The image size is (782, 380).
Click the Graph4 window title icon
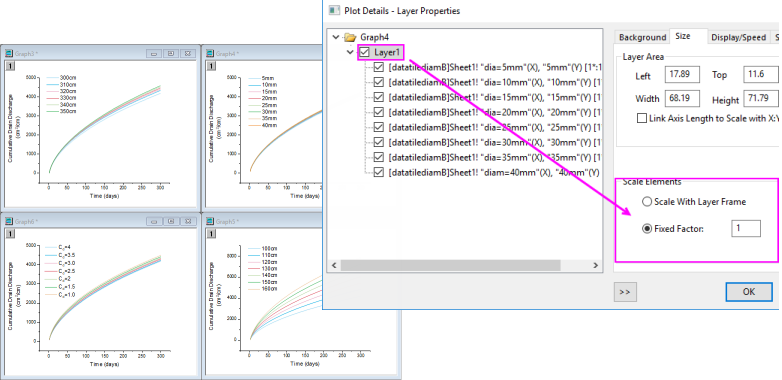[x=209, y=53]
